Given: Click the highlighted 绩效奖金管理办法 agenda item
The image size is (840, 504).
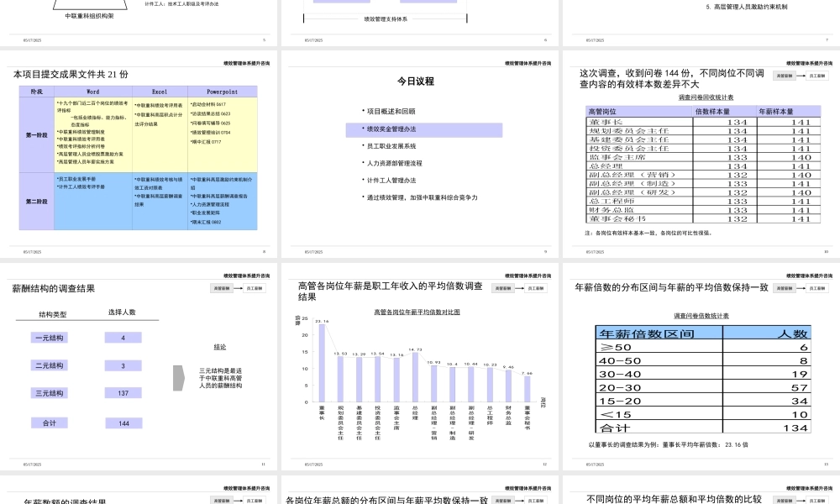Looking at the screenshot, I should click(x=423, y=129).
